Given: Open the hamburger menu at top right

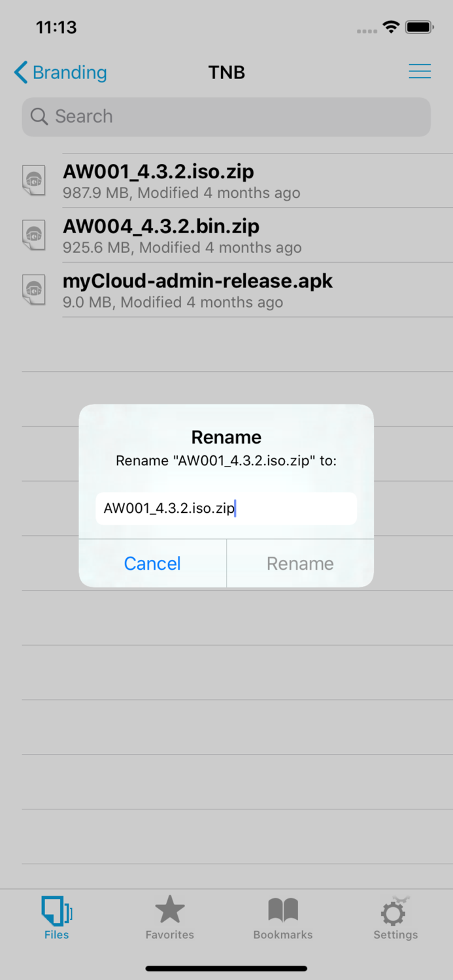Looking at the screenshot, I should coord(420,71).
